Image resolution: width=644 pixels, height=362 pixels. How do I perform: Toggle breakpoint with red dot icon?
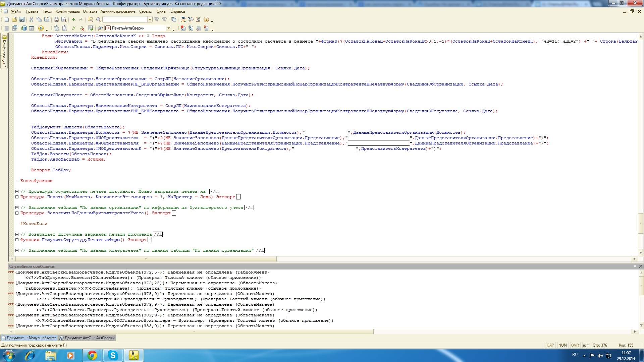183,28
